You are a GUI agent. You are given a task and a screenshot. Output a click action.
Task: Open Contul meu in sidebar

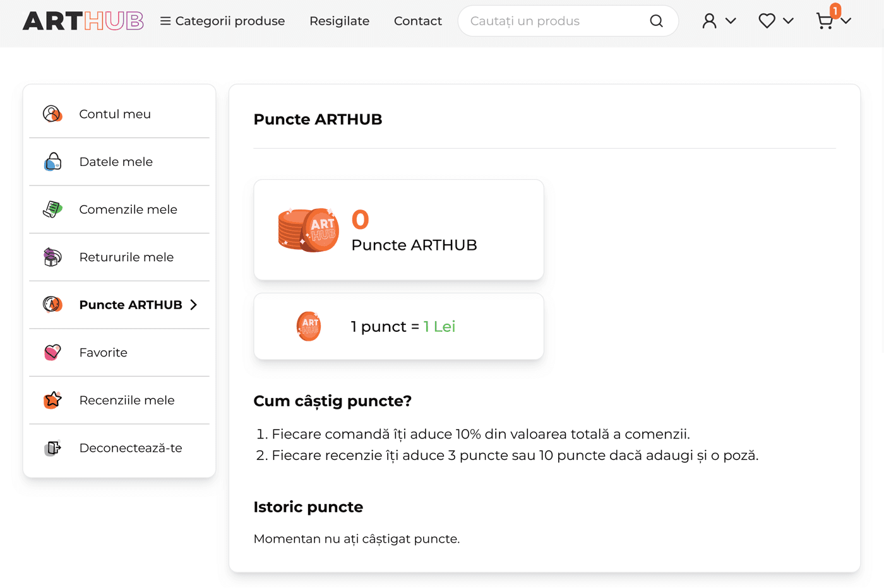pos(119,114)
